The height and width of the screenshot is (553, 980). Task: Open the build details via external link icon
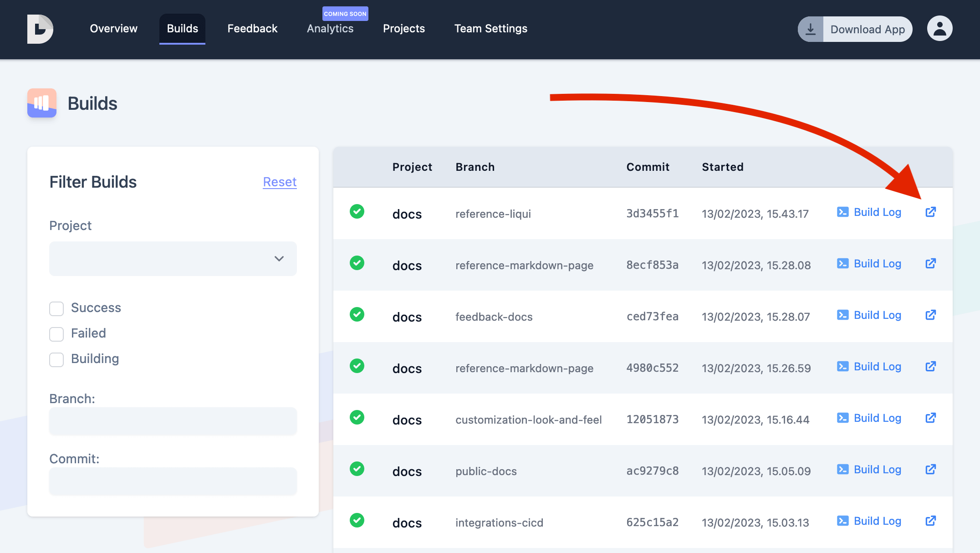(930, 212)
